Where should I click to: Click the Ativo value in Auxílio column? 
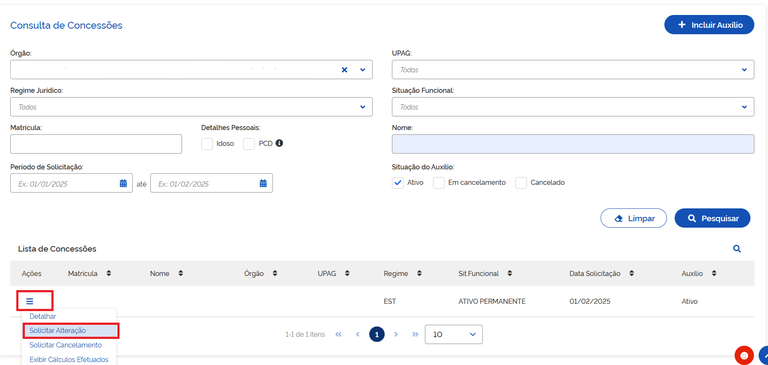[x=690, y=301]
